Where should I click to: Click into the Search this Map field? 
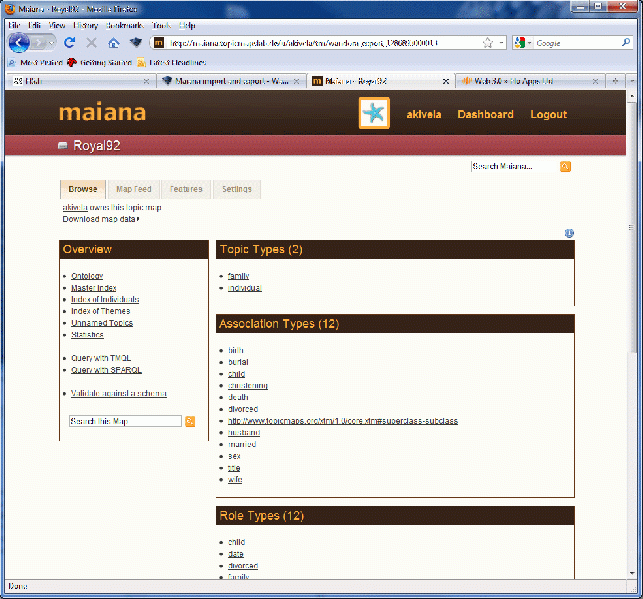(x=125, y=421)
